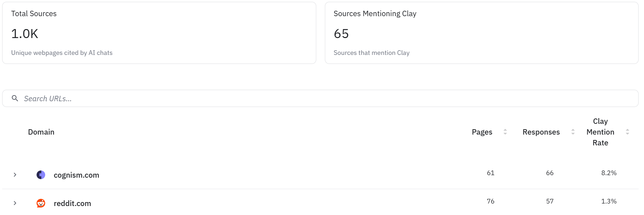Click the Responses column header label
Screen dimensions: 644x215
(541, 132)
